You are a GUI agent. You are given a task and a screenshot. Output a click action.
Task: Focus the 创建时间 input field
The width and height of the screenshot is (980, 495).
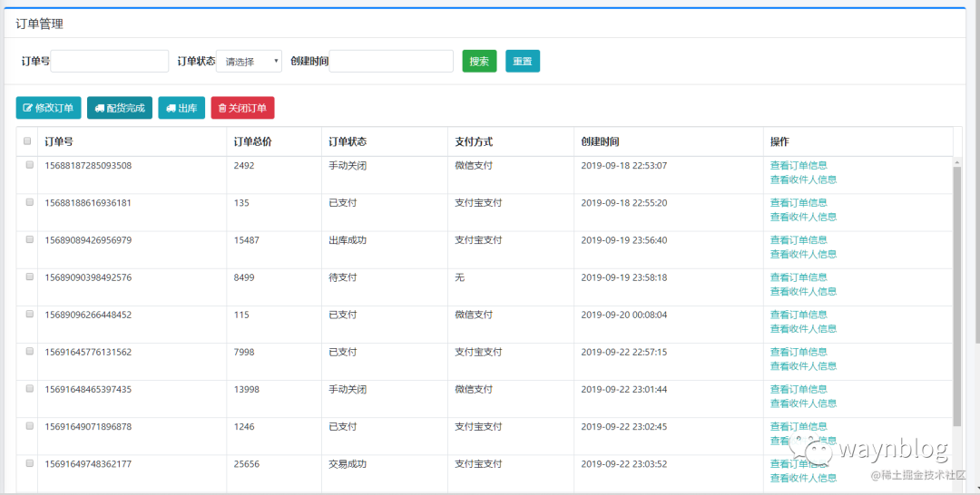[x=391, y=61]
